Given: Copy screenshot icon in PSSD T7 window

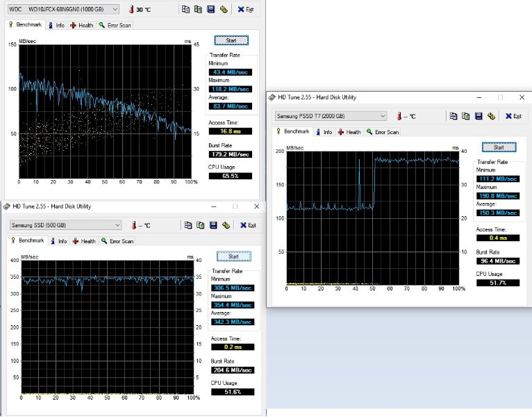Looking at the screenshot, I should pos(466,116).
